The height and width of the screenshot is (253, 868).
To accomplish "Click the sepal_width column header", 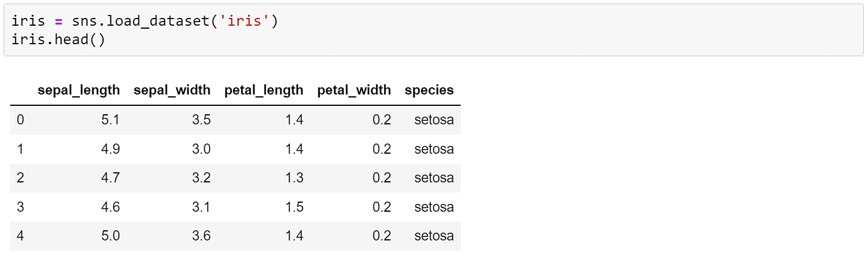I will coord(172,90).
